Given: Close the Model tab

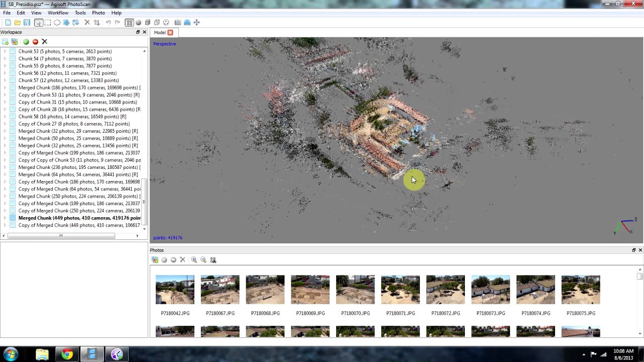Looking at the screenshot, I should 170,33.
